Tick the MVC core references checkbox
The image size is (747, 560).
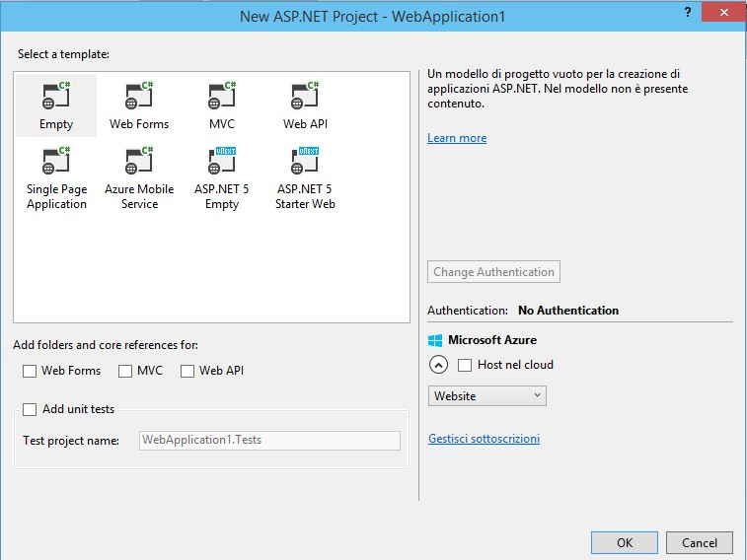(x=125, y=371)
